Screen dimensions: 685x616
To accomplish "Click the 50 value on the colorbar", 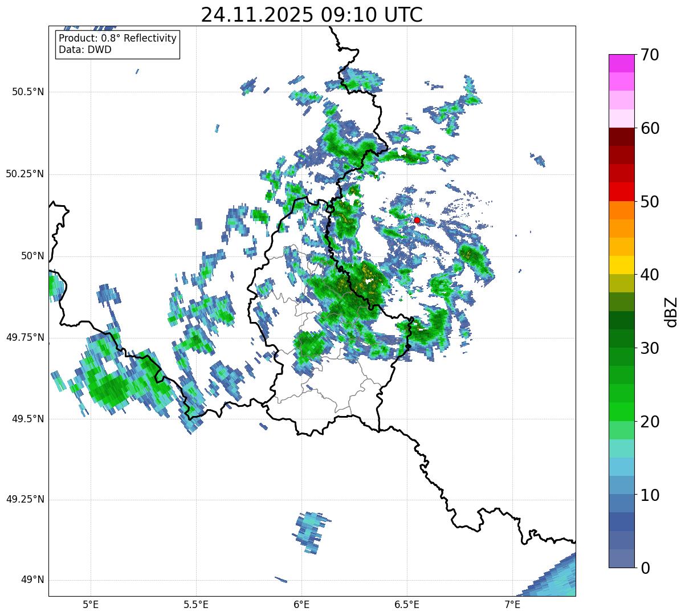I will click(x=650, y=202).
